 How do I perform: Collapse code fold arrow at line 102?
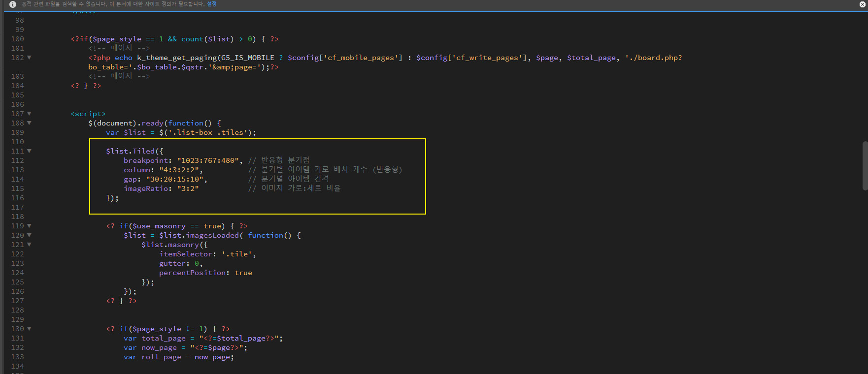tap(29, 58)
